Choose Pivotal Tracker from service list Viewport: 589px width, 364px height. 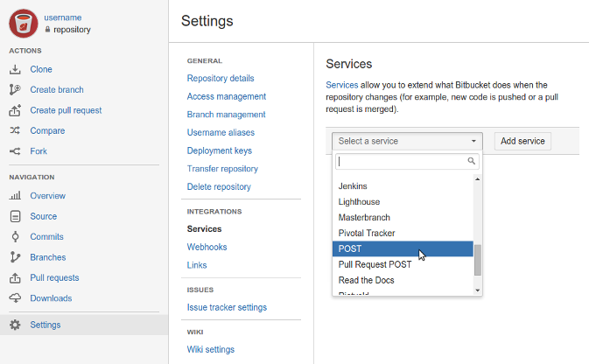tap(403, 233)
